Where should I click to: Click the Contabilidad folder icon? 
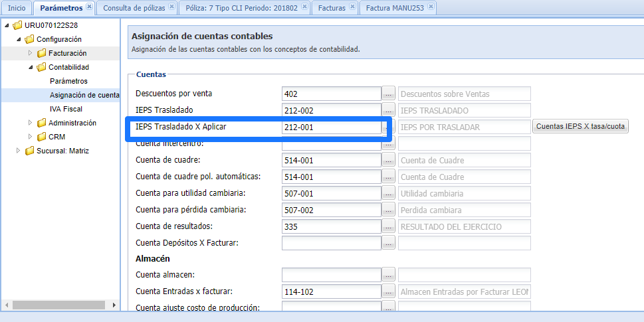tap(41, 67)
